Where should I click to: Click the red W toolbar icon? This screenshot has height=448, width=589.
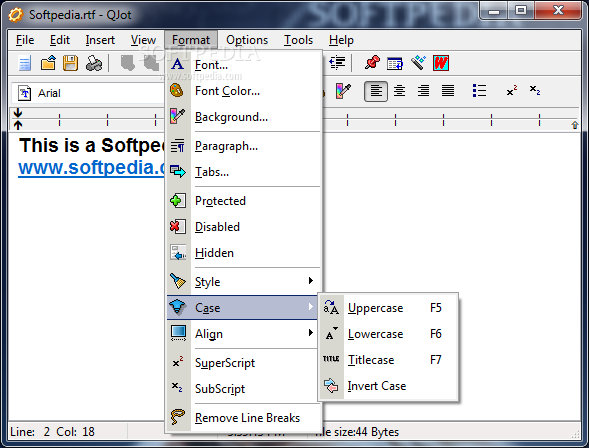tap(441, 63)
